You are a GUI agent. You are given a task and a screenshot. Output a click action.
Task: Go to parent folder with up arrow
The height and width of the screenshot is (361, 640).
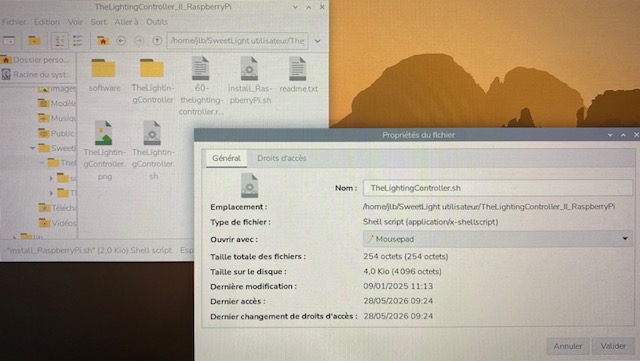click(157, 41)
